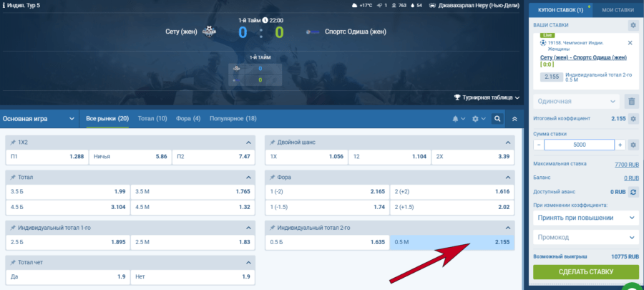Screen dimensions: 644x290
Task: Select Ничья odds 5.86
Action: (x=130, y=157)
